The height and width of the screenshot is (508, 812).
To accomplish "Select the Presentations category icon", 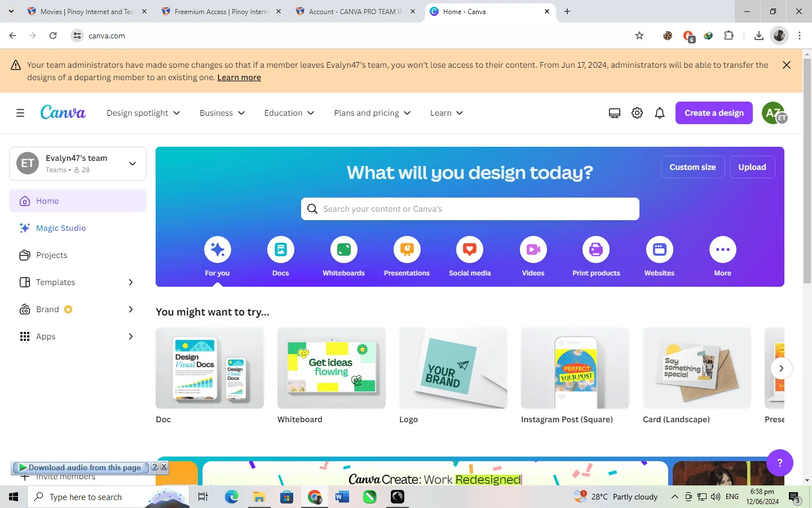I will click(407, 249).
